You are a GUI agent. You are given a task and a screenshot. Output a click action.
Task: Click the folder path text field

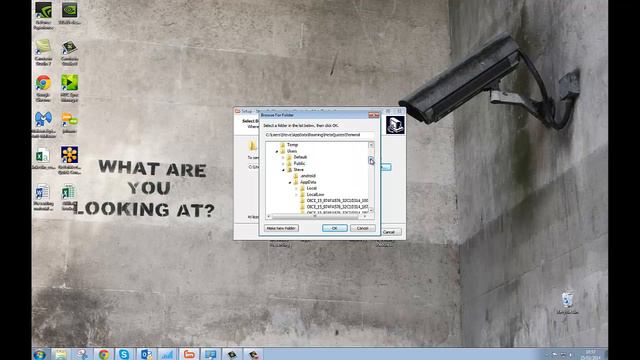tap(319, 135)
